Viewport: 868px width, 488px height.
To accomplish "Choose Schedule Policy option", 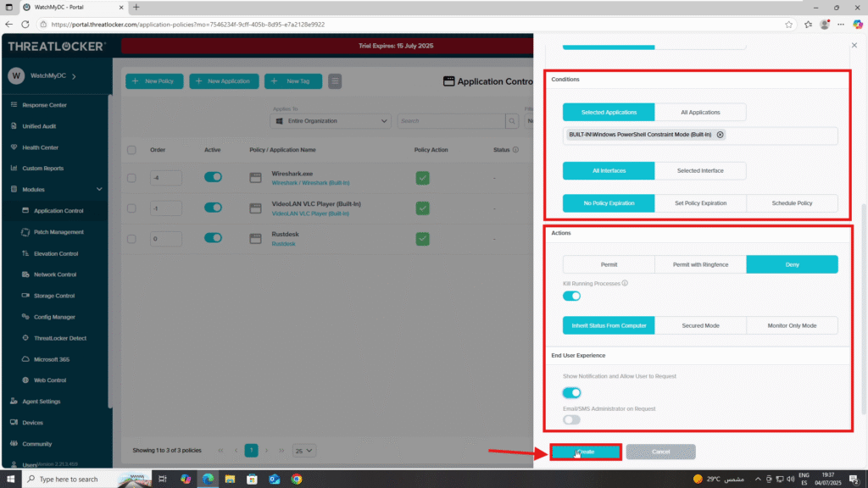I will pos(792,203).
